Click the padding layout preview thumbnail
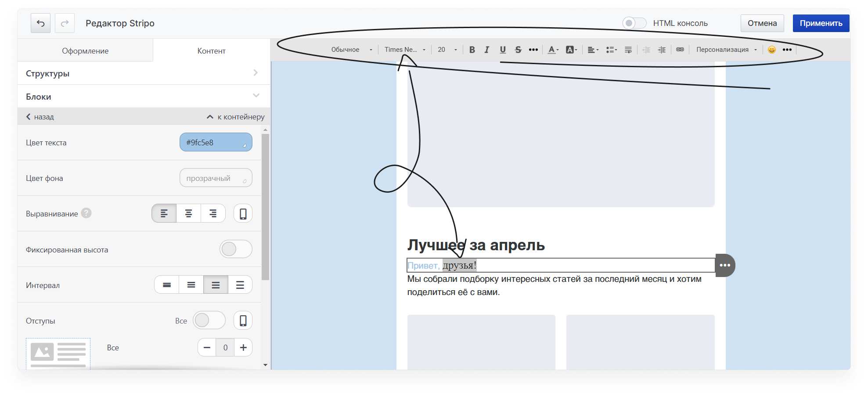The image size is (868, 396). 58,353
